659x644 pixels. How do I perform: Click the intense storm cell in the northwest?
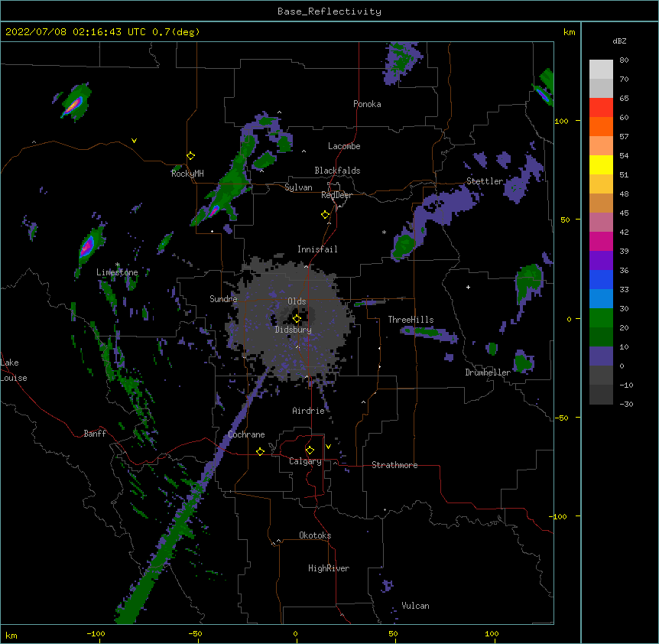(x=73, y=105)
